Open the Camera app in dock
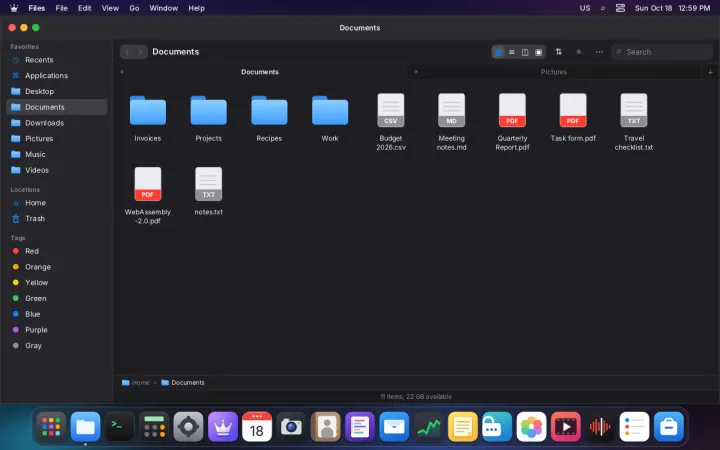Image resolution: width=720 pixels, height=450 pixels. [x=291, y=427]
